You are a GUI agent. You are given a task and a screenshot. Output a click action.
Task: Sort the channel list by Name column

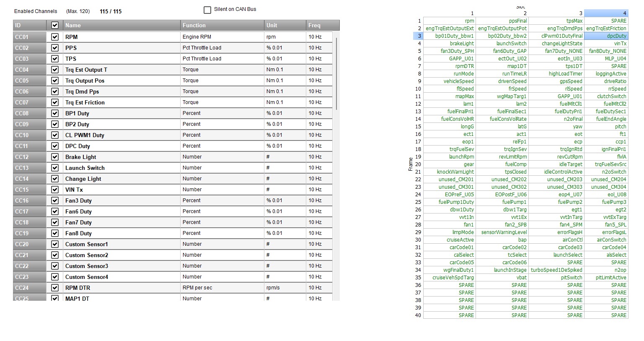pyautogui.click(x=122, y=26)
